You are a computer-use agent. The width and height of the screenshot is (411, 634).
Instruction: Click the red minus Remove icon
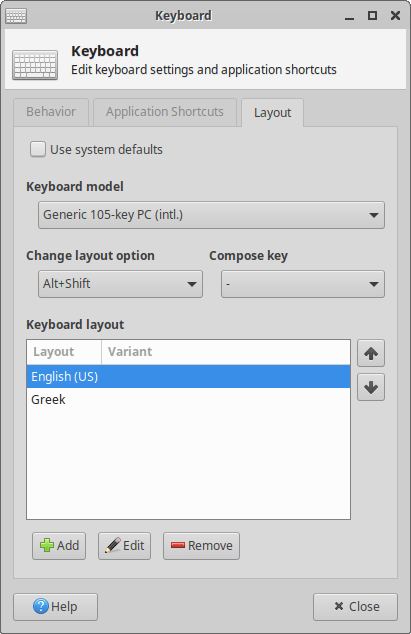click(178, 545)
